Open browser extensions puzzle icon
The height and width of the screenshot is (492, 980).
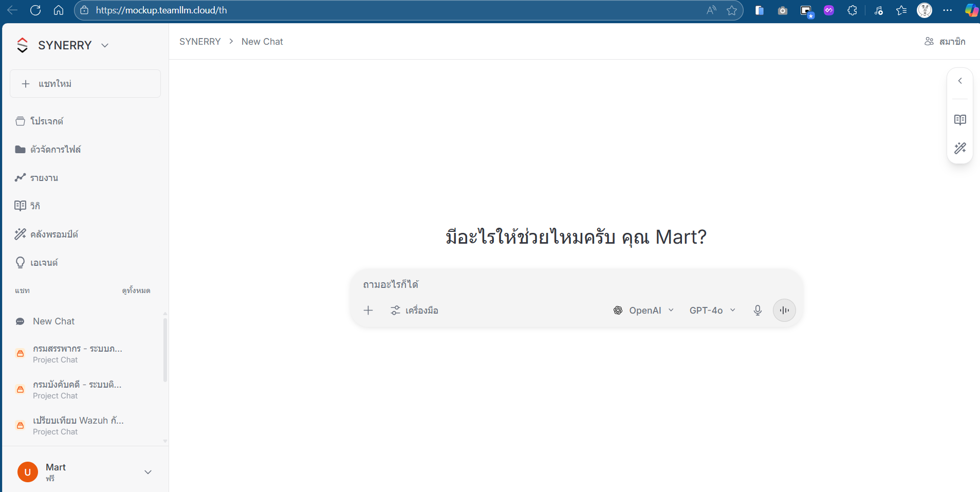[852, 10]
